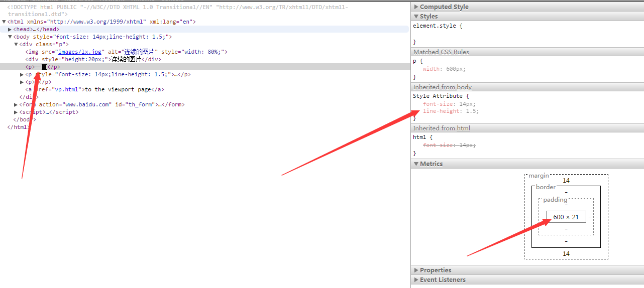The height and width of the screenshot is (288, 644).
Task: Click the margin label in metrics box
Action: click(x=539, y=176)
